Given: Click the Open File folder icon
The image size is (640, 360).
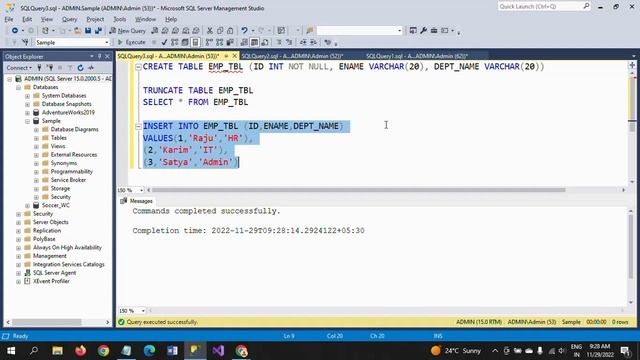Looking at the screenshot, I should click(x=77, y=31).
